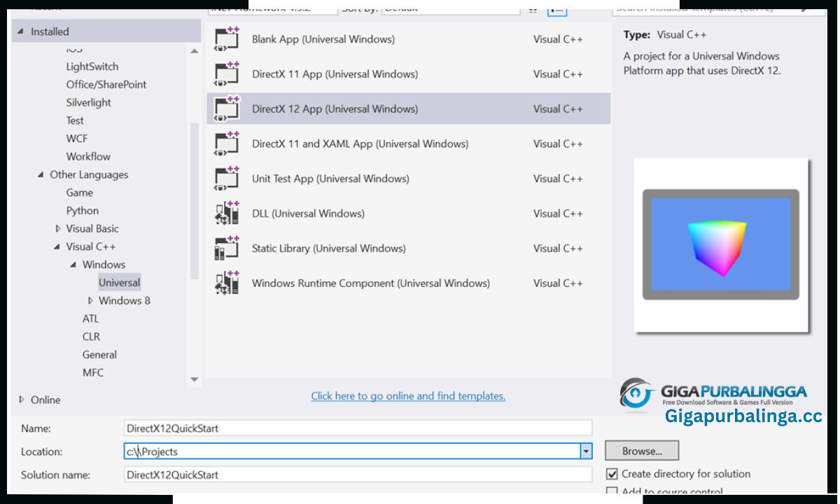Click the project Name input field

coord(358,428)
